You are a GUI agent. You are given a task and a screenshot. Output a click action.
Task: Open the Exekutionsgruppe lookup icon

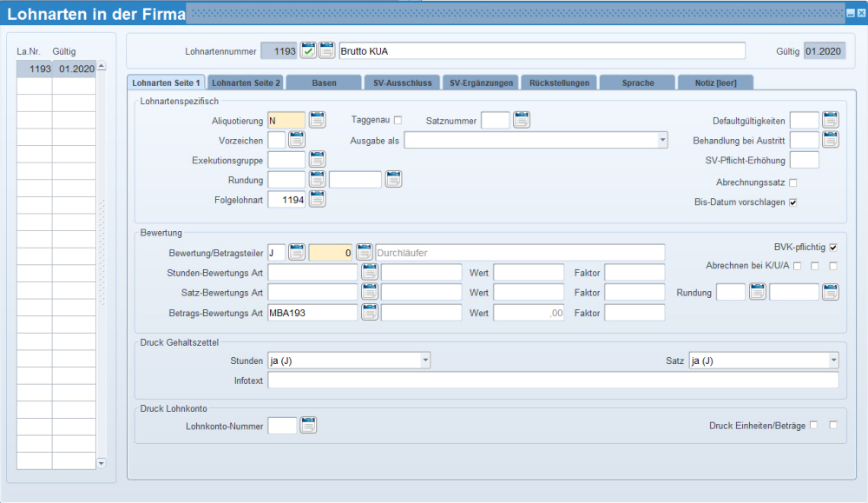[318, 159]
